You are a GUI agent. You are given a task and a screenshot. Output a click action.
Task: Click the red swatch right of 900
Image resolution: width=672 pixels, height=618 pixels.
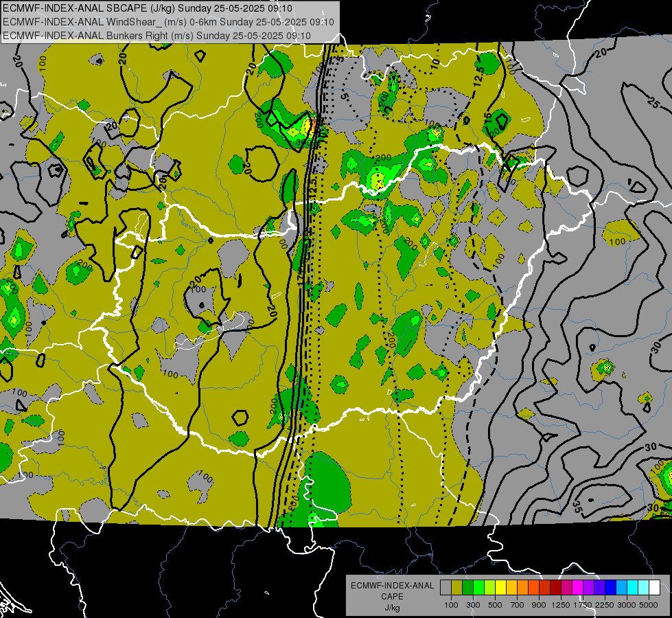point(545,588)
